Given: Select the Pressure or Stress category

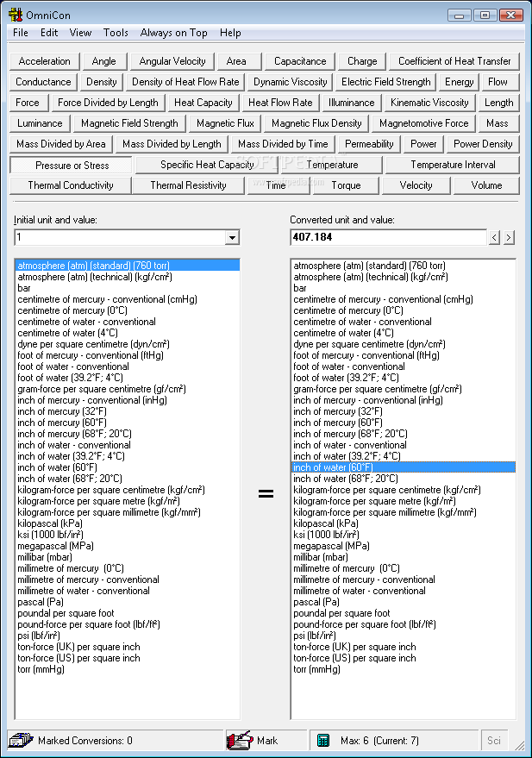Looking at the screenshot, I should point(72,166).
